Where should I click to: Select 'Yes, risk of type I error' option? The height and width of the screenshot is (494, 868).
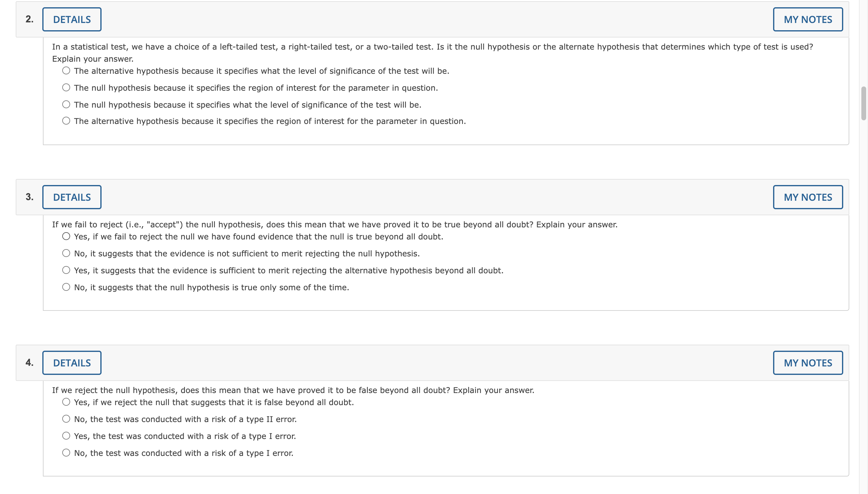[66, 435]
